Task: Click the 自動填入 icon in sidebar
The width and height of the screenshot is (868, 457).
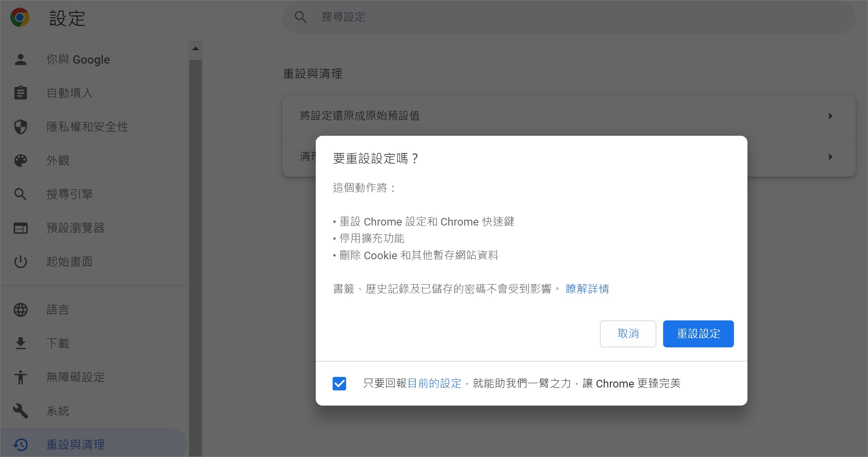Action: point(20,93)
